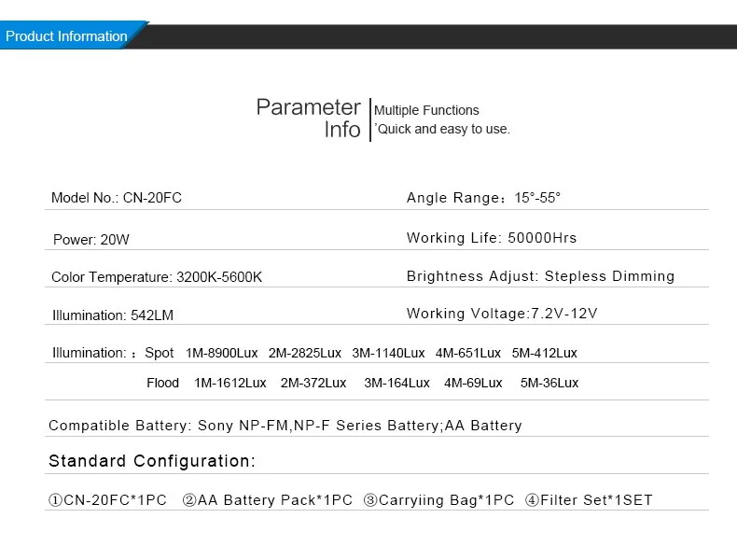Click the Spot 1M-8900Lux value

click(x=222, y=353)
